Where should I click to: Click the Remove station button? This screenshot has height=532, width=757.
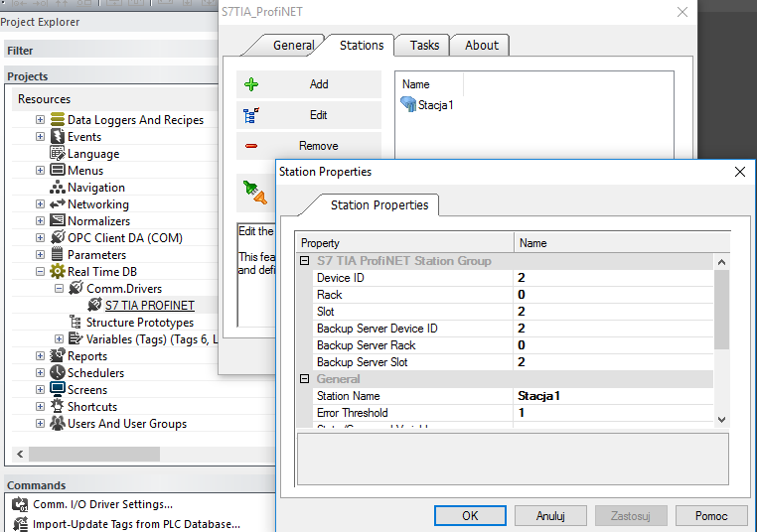309,146
